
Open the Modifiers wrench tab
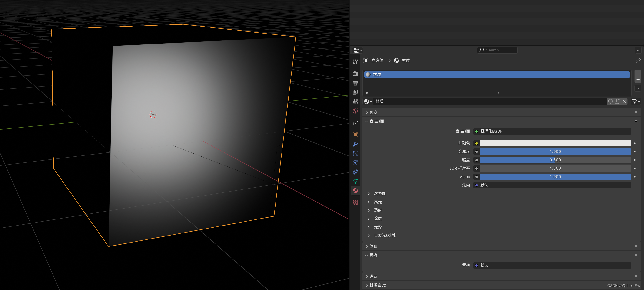[x=355, y=144]
